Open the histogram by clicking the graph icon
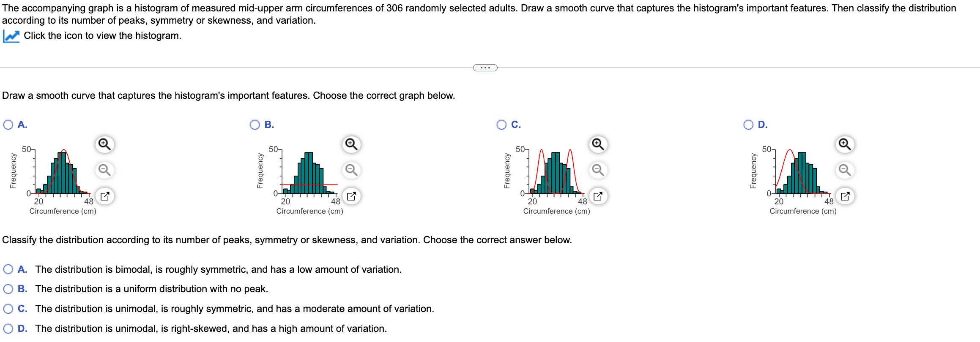Screen dimensions: 980x342 [11, 36]
